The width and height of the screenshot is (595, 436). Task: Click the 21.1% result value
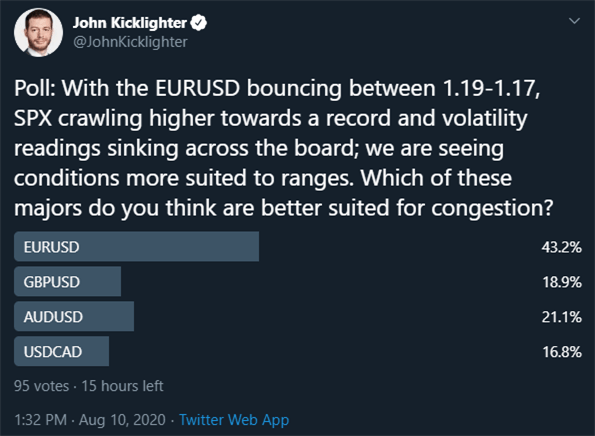[562, 317]
